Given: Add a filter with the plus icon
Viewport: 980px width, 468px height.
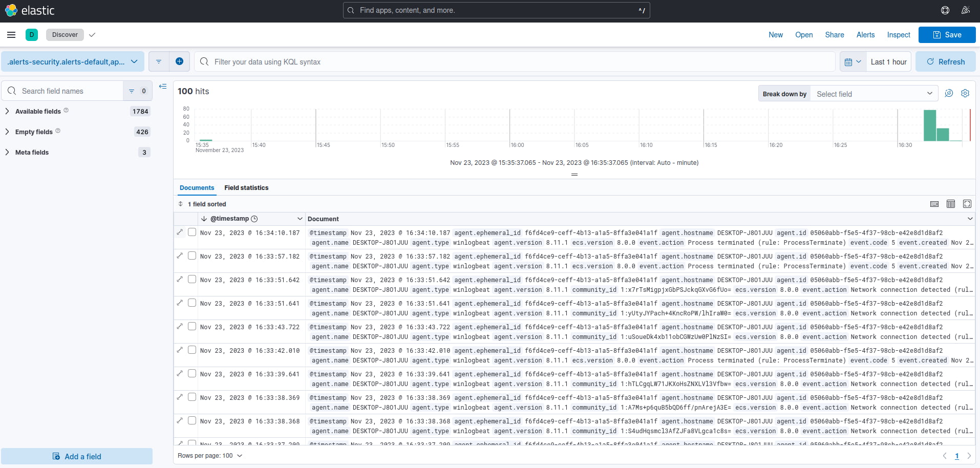Looking at the screenshot, I should (180, 61).
